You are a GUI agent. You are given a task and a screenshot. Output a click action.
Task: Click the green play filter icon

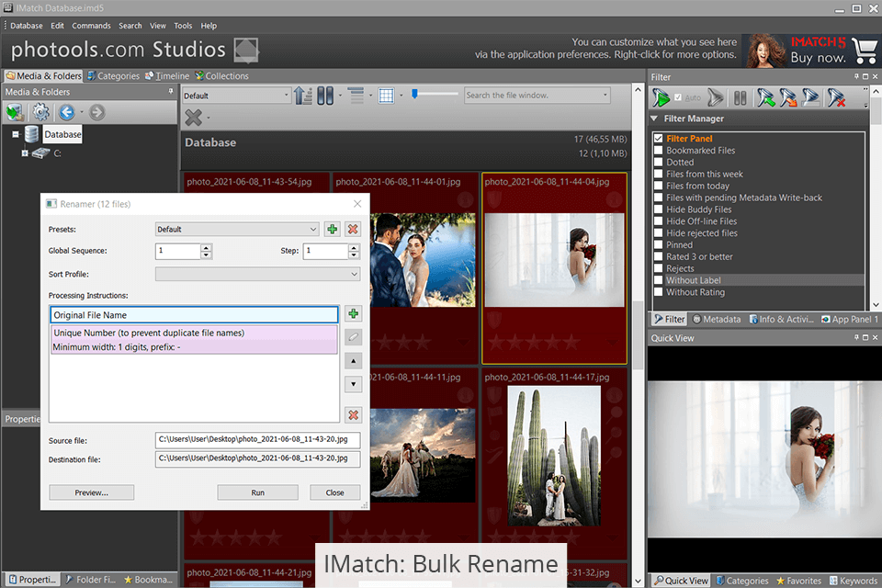coord(661,98)
